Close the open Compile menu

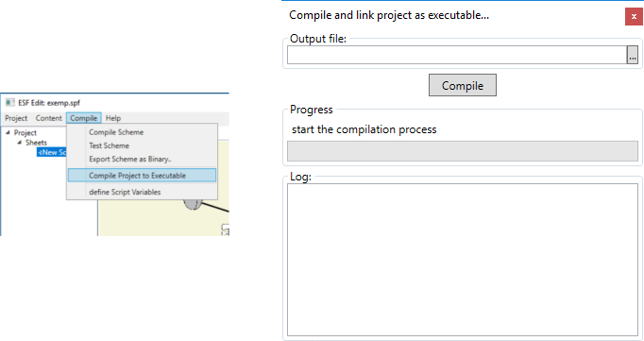pos(83,118)
